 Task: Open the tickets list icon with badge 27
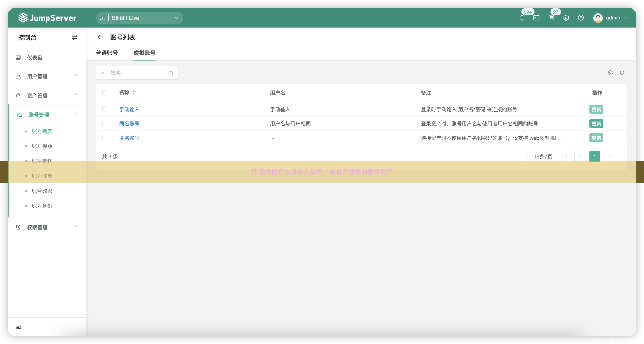[x=551, y=18]
